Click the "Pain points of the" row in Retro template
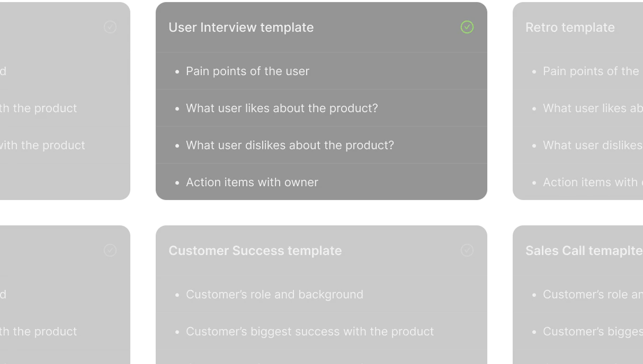 coord(591,71)
